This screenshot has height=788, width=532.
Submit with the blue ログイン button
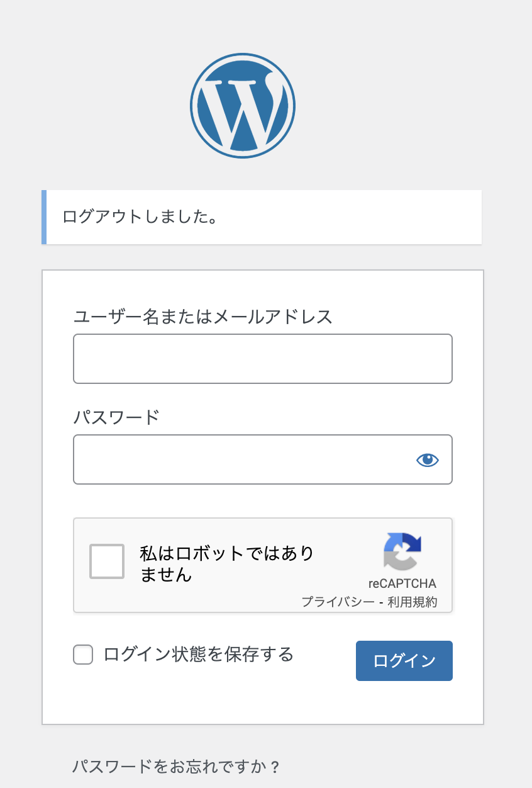(x=404, y=661)
